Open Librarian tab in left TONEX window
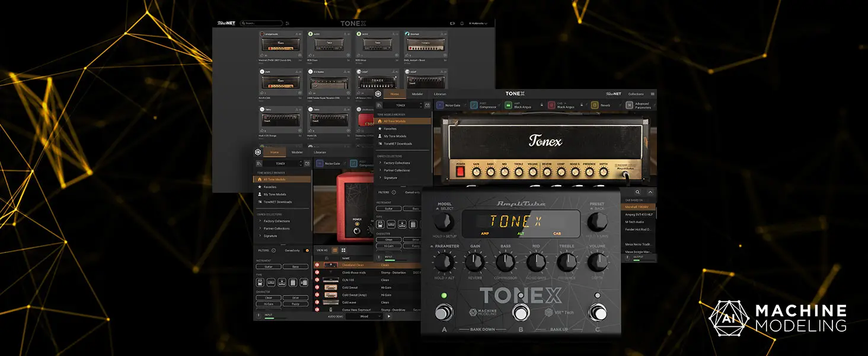This screenshot has width=868, height=356. click(x=320, y=152)
